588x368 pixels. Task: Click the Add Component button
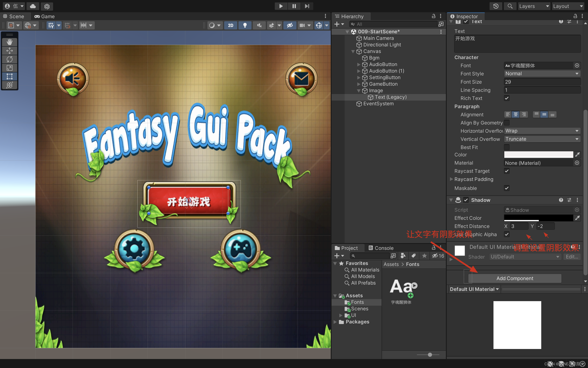tap(515, 278)
